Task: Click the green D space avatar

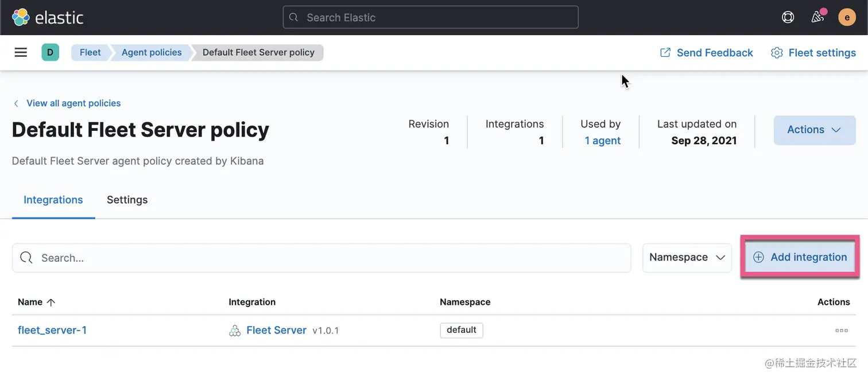Action: tap(50, 52)
